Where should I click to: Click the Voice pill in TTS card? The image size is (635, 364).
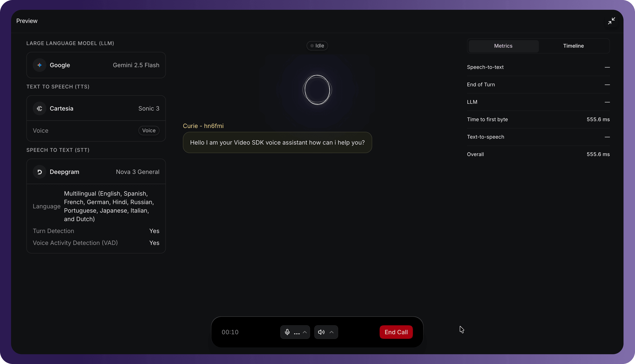click(149, 131)
